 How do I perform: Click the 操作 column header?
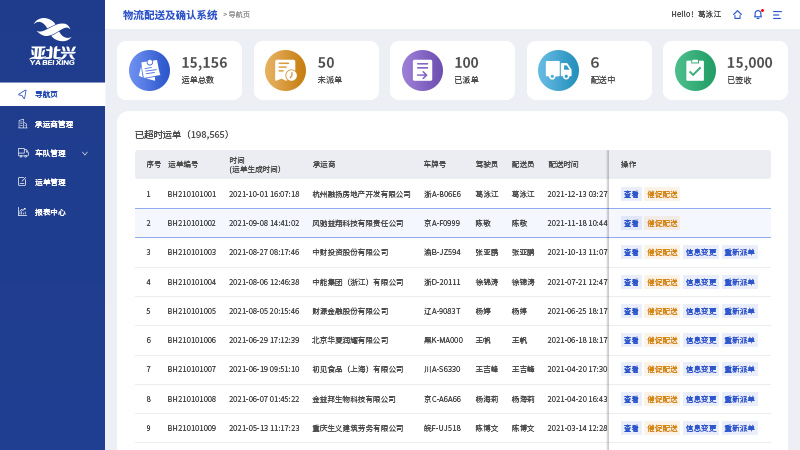click(628, 164)
